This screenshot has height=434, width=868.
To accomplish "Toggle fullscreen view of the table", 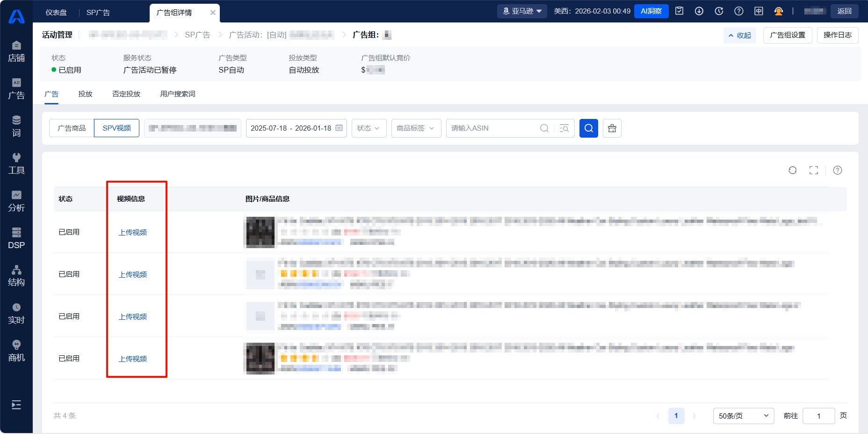I will pos(814,170).
